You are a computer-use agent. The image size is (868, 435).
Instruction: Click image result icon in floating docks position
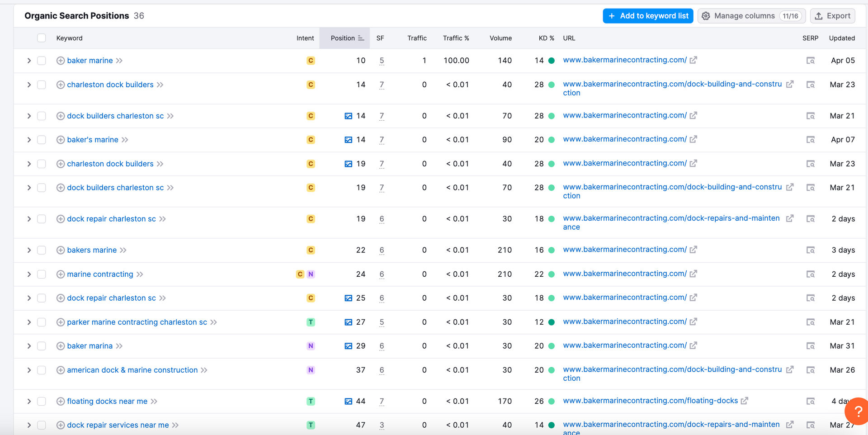click(348, 401)
